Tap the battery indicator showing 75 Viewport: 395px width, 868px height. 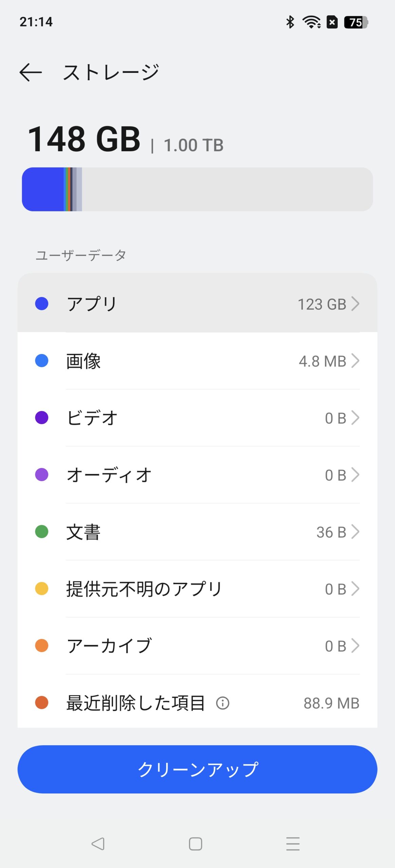click(356, 22)
